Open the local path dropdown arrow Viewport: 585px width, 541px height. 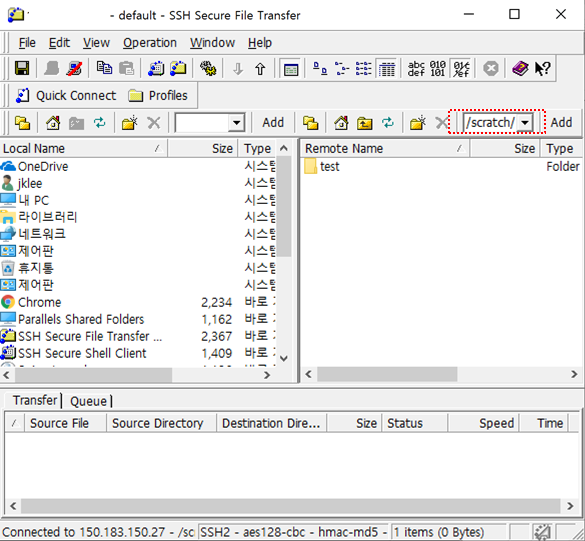pos(237,123)
